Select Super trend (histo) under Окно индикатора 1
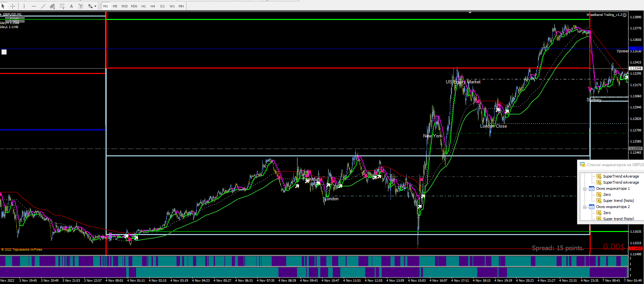 (618, 201)
